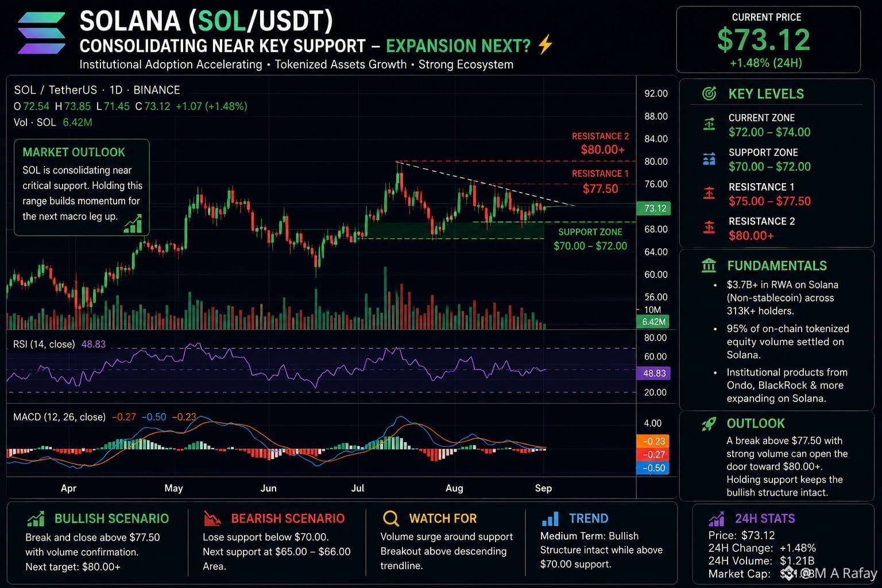Click 'Next target: $80.00+' in Bullish Scenario
This screenshot has width=882, height=588.
pyautogui.click(x=73, y=567)
